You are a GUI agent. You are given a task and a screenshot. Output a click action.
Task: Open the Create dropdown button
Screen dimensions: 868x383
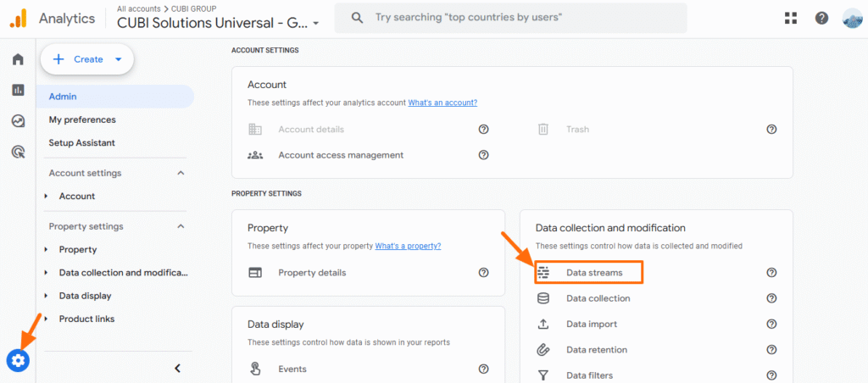tap(87, 59)
